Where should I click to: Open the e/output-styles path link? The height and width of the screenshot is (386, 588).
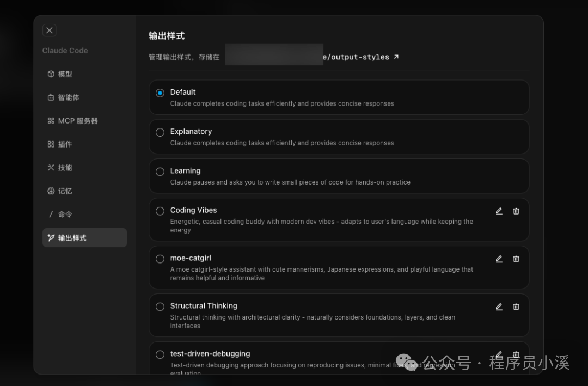coord(356,57)
